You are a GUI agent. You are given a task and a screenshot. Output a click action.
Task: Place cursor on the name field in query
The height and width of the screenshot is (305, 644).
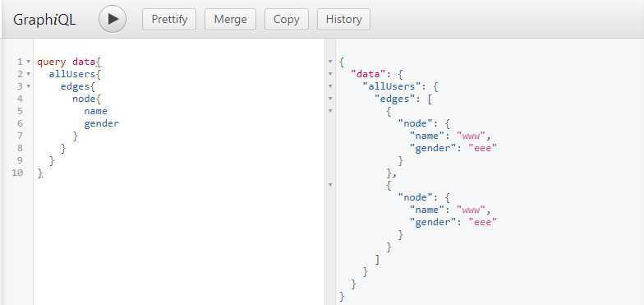[95, 112]
